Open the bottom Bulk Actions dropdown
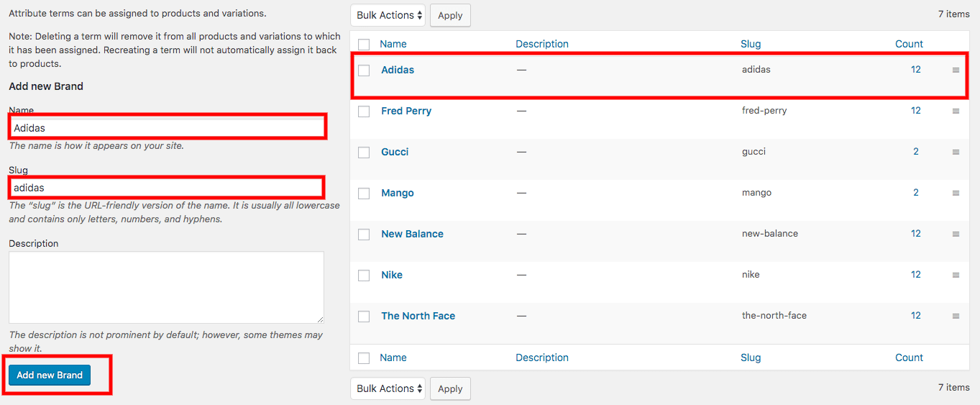Viewport: 980px width, 405px height. [388, 388]
